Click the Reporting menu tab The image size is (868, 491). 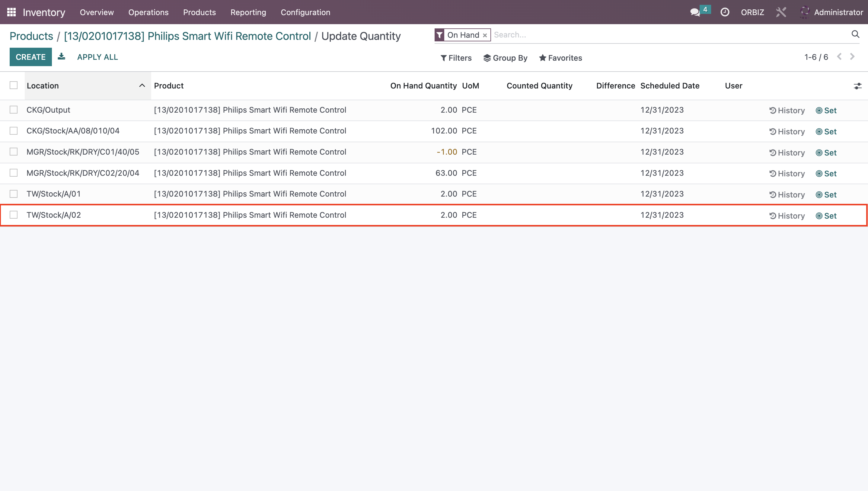click(x=248, y=12)
